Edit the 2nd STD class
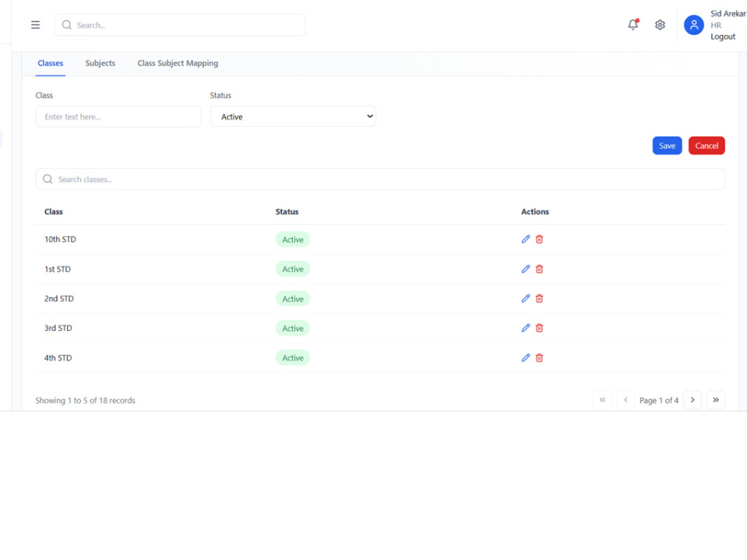 (x=525, y=299)
